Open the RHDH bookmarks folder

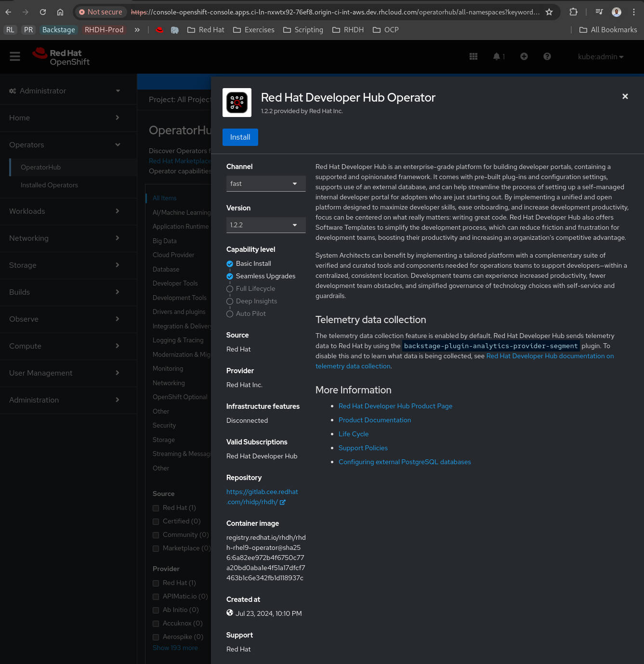(348, 30)
